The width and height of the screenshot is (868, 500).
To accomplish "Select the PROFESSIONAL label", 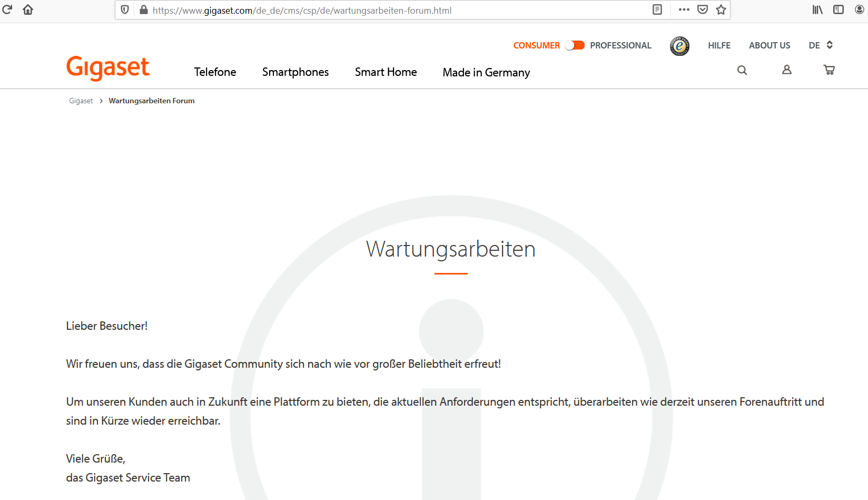I will click(x=620, y=45).
